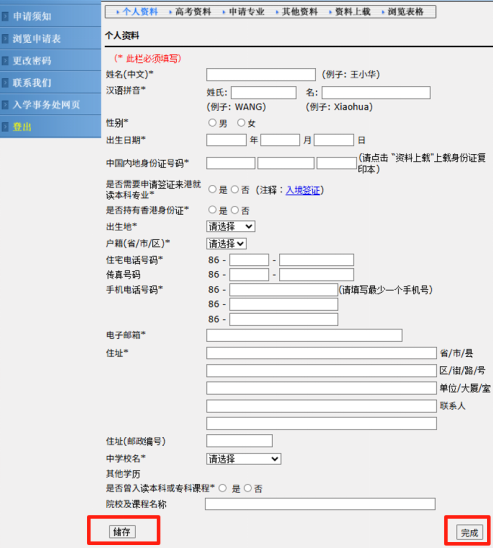Click the arrow icon beside 申请须知
This screenshot has height=548, width=494.
(x=5, y=16)
